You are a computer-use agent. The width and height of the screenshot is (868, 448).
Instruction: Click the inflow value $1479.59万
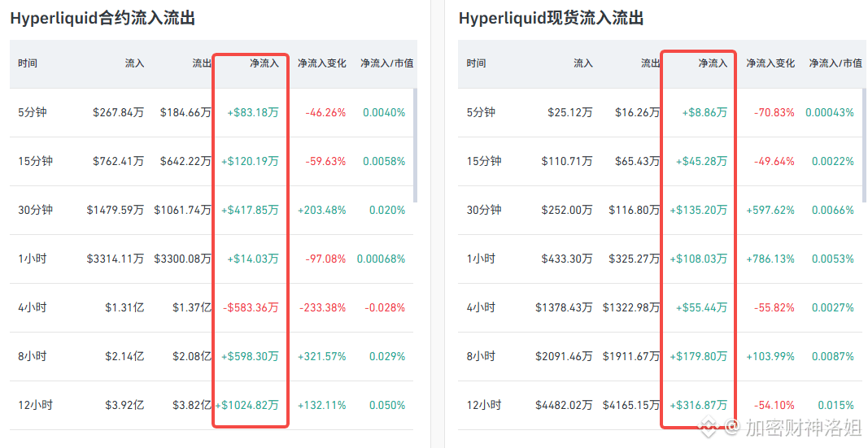[116, 210]
